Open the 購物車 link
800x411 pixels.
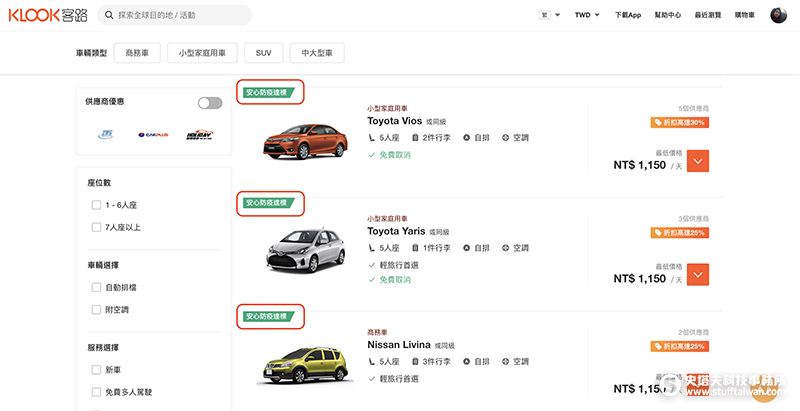coord(744,15)
